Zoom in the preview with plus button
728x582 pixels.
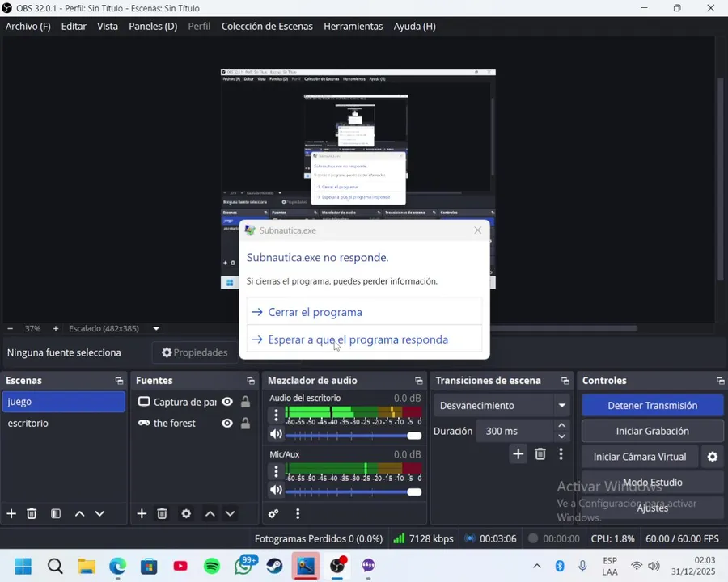coord(56,329)
